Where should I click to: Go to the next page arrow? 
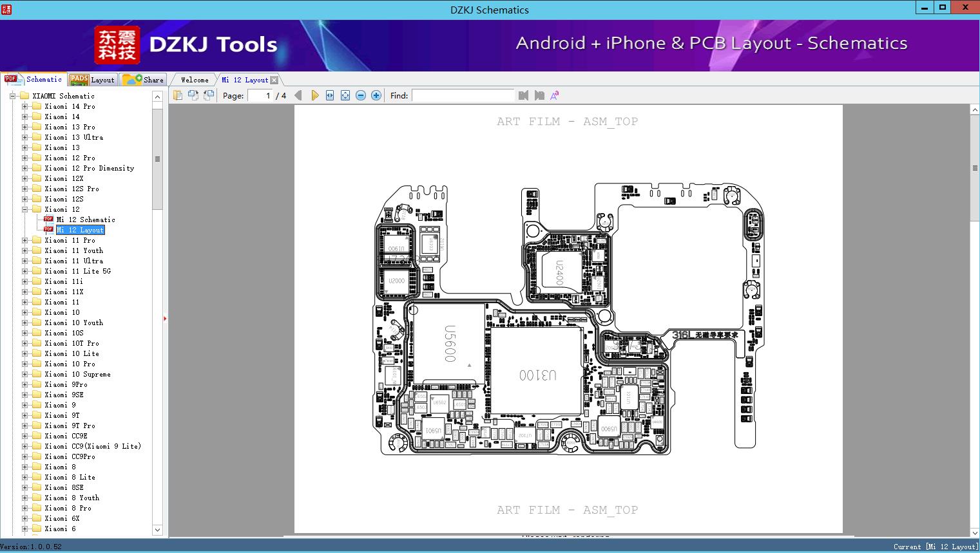(314, 95)
